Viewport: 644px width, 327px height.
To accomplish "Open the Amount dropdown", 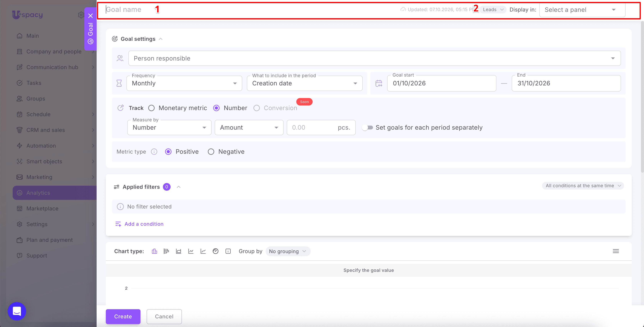I will click(x=249, y=128).
